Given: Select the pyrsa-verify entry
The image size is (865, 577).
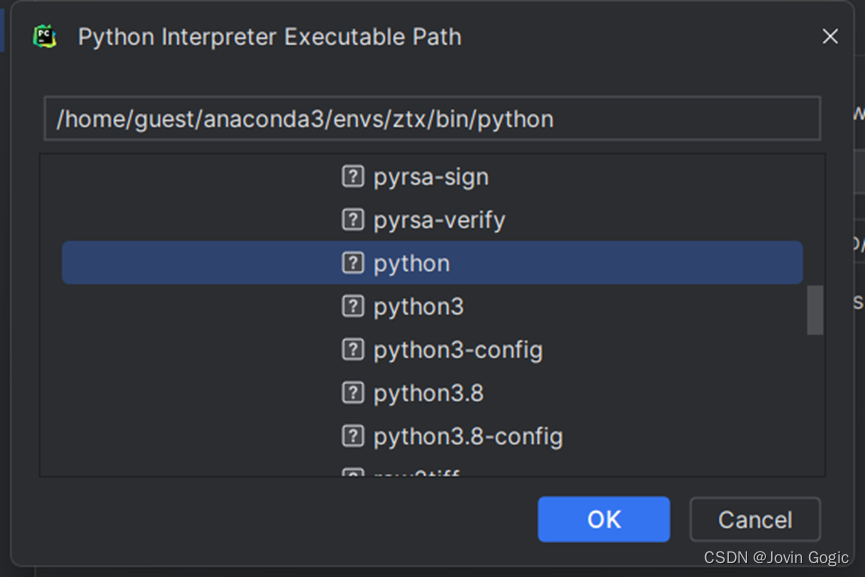Looking at the screenshot, I should (x=439, y=220).
